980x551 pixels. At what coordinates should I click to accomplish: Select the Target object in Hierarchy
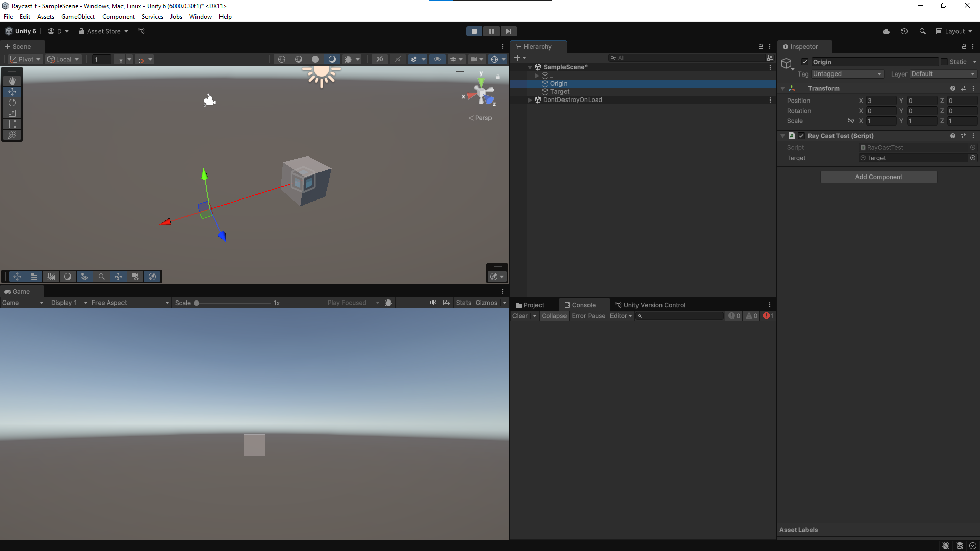(x=559, y=92)
